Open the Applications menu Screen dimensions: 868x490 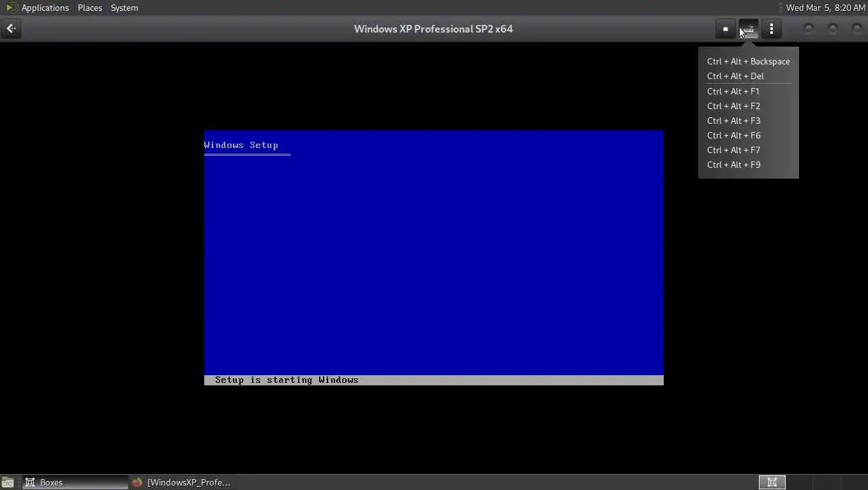(45, 8)
